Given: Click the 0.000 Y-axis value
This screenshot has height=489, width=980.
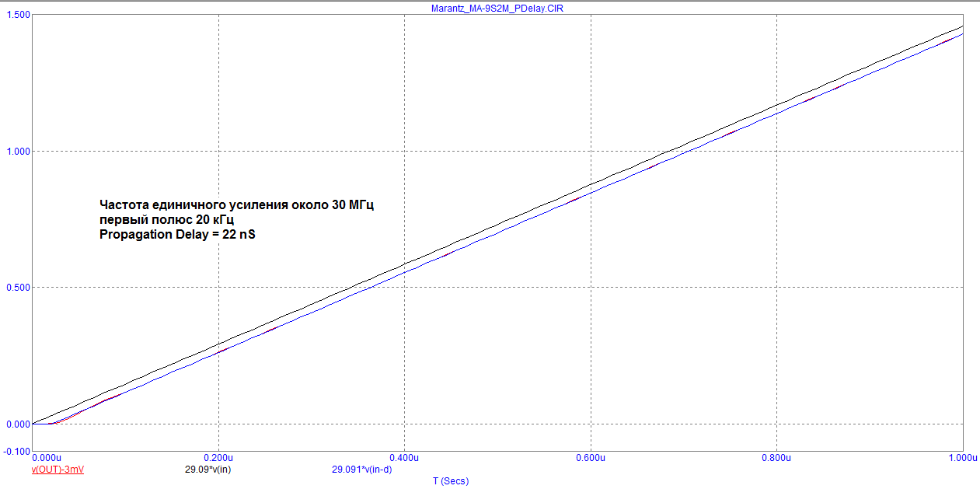Looking at the screenshot, I should [x=16, y=424].
